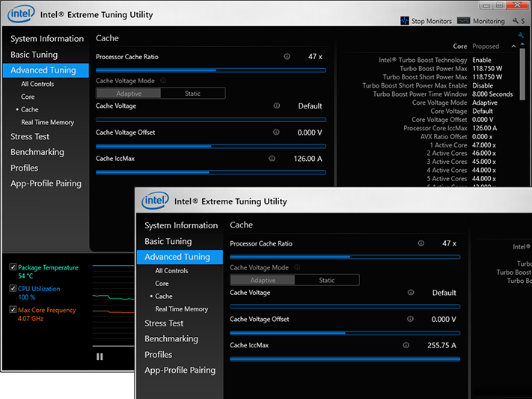Select Advanced Tuning in back window
532x399 pixels.
click(46, 70)
